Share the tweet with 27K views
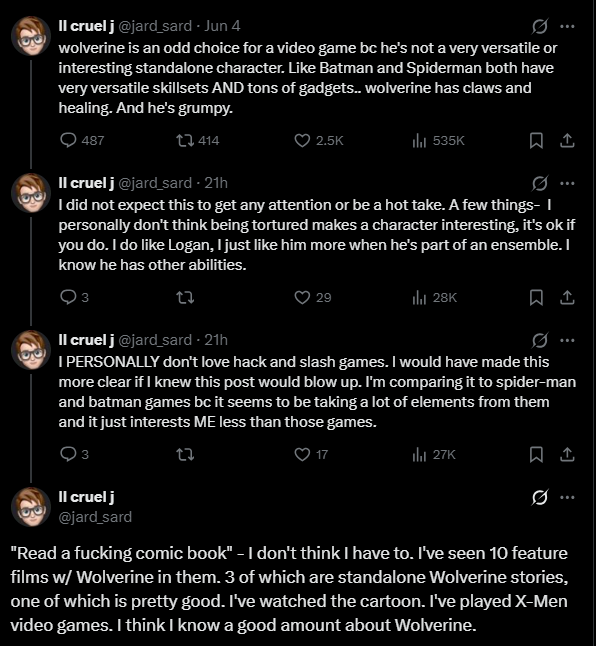This screenshot has height=646, width=596. click(567, 454)
